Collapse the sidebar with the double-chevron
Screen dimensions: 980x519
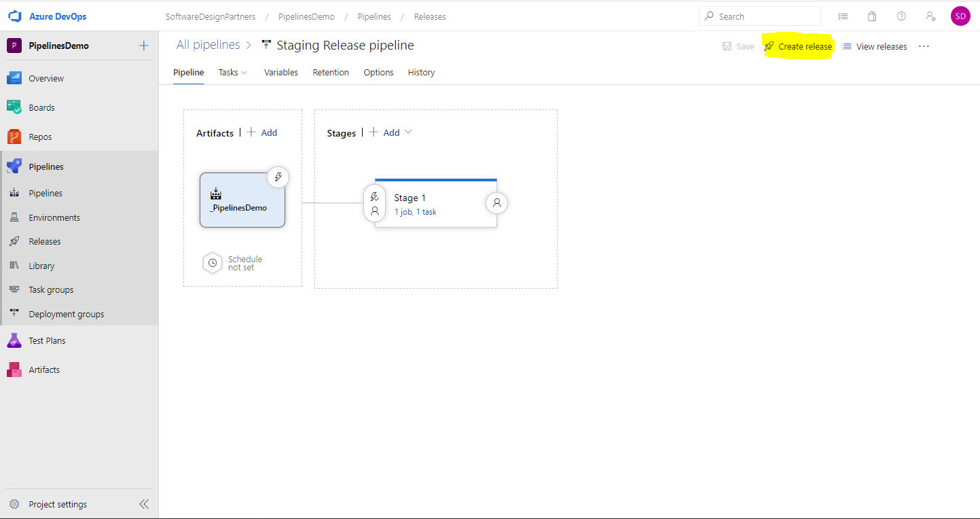click(x=143, y=503)
